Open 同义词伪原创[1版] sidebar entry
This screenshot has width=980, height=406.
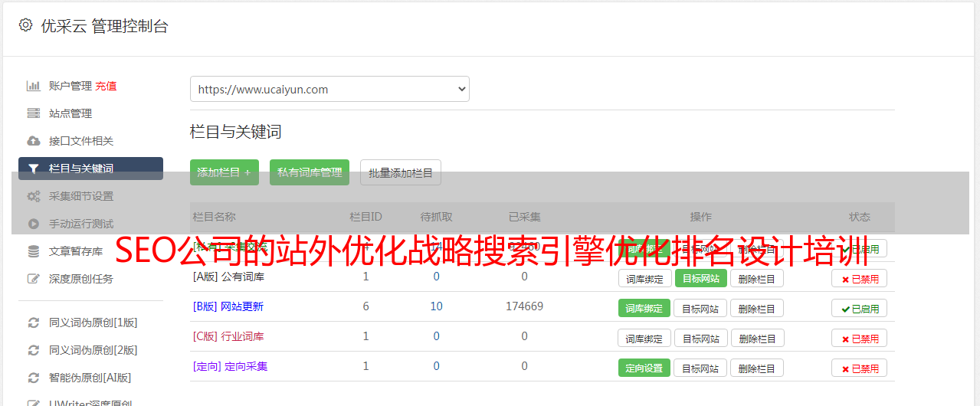[93, 323]
